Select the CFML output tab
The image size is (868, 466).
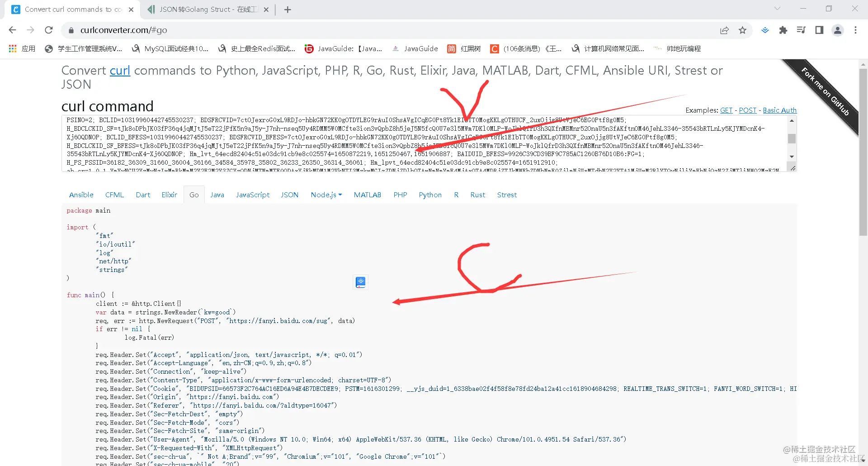click(x=114, y=195)
